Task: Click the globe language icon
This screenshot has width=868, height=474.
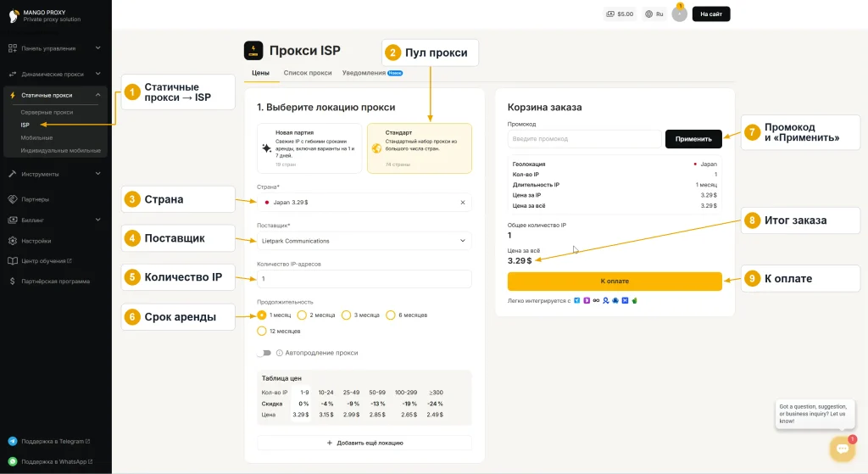Action: tap(648, 14)
